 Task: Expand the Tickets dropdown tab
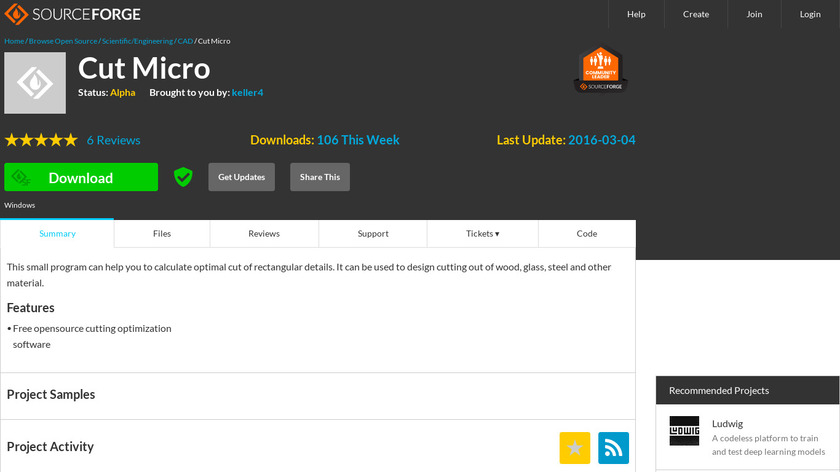tap(483, 234)
